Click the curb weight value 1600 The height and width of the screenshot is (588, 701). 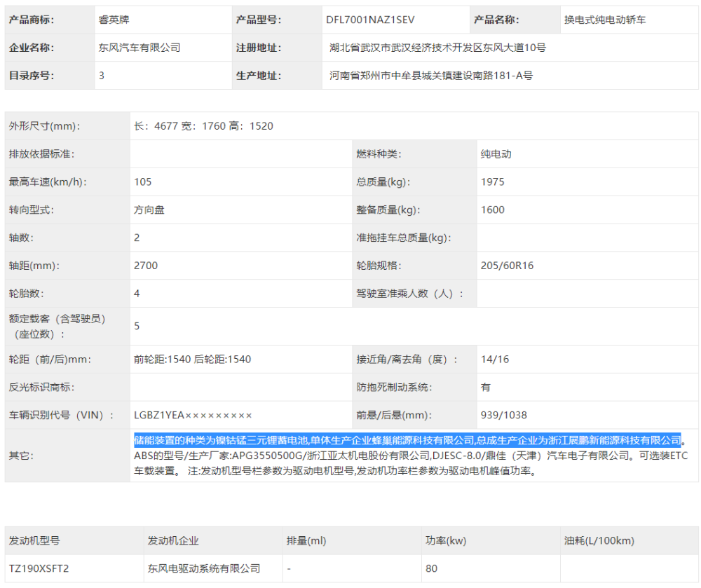click(x=492, y=210)
